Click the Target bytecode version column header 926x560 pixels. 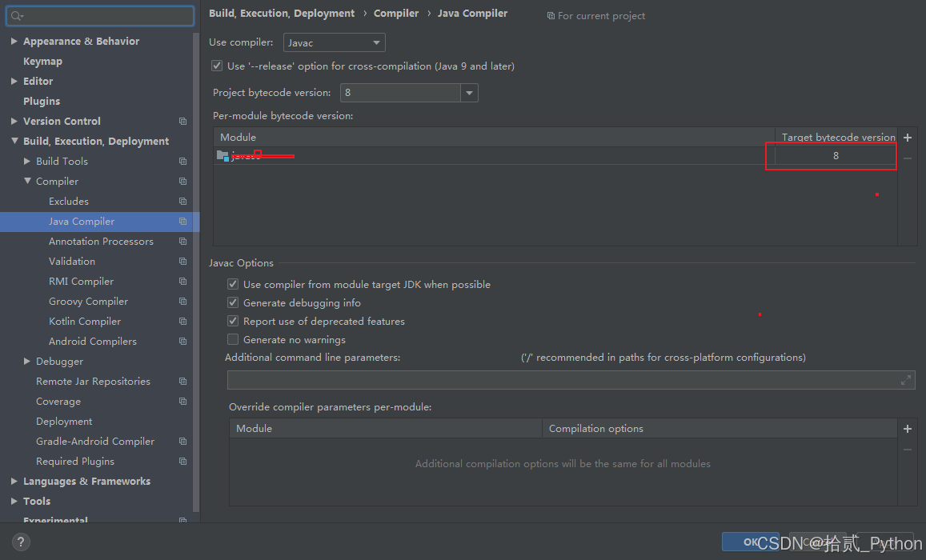pyautogui.click(x=836, y=137)
